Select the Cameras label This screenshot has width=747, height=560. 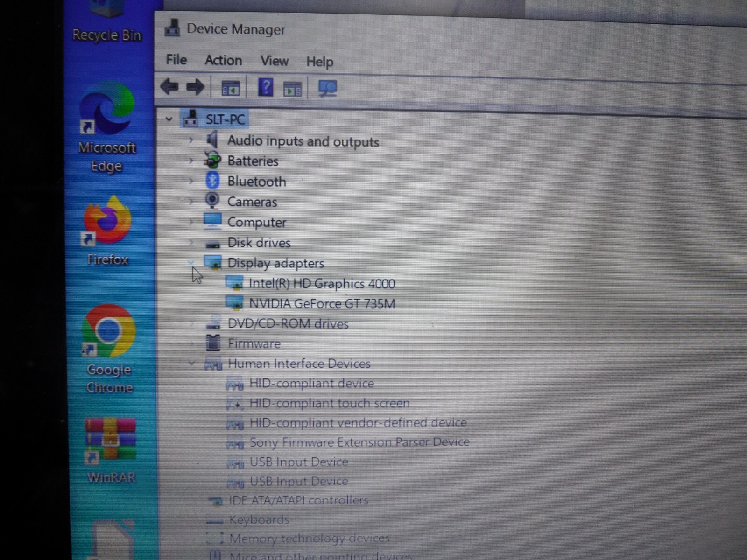coord(252,202)
